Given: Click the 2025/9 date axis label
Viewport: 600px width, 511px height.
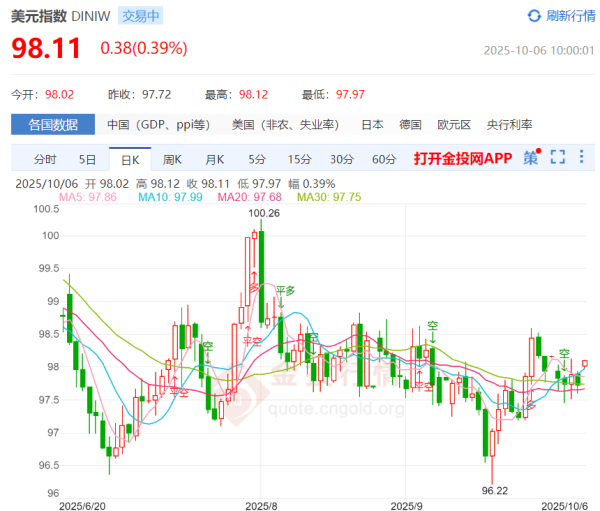Looking at the screenshot, I should pyautogui.click(x=406, y=506).
